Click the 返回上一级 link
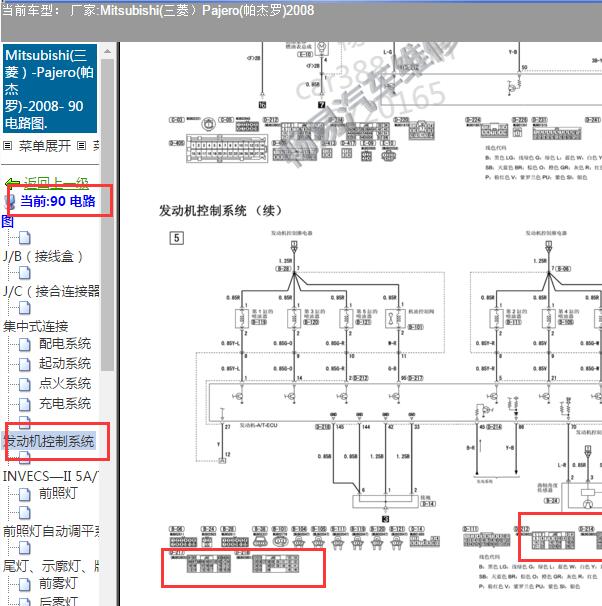The image size is (602, 606). pos(56,183)
